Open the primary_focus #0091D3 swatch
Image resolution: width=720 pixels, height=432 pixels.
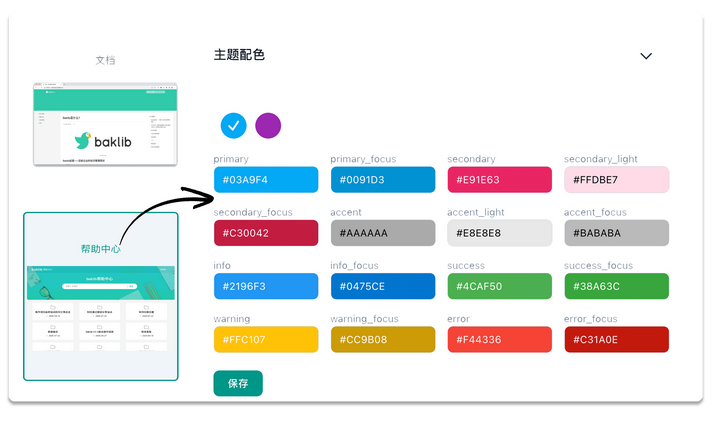(x=383, y=180)
